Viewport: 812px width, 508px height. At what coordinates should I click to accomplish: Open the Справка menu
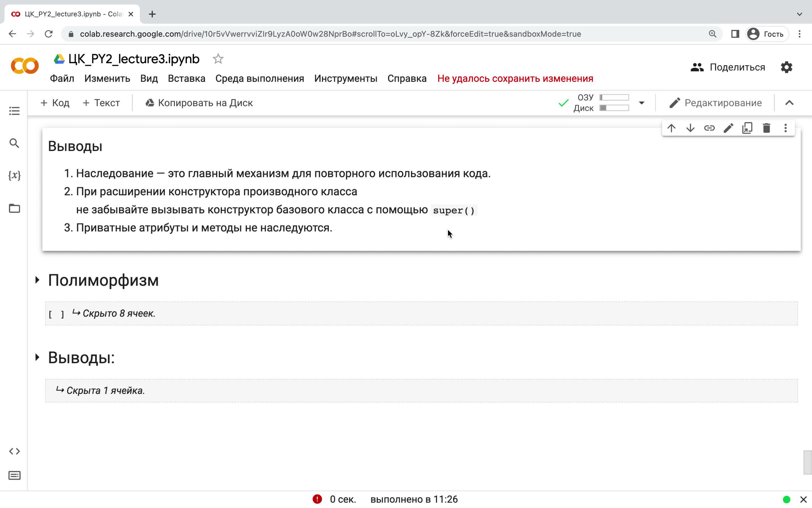(407, 79)
